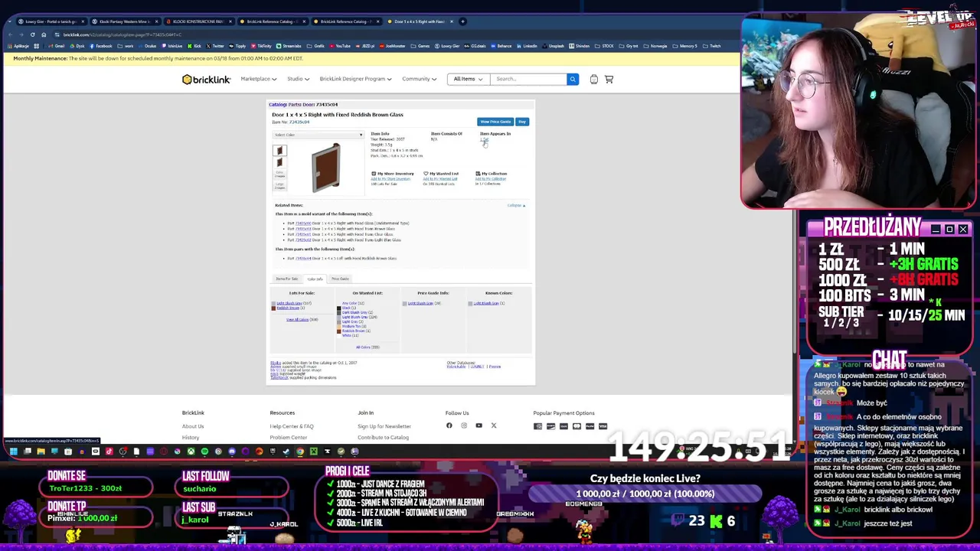Open the X icon under Follow Us
The width and height of the screenshot is (980, 551).
494,425
